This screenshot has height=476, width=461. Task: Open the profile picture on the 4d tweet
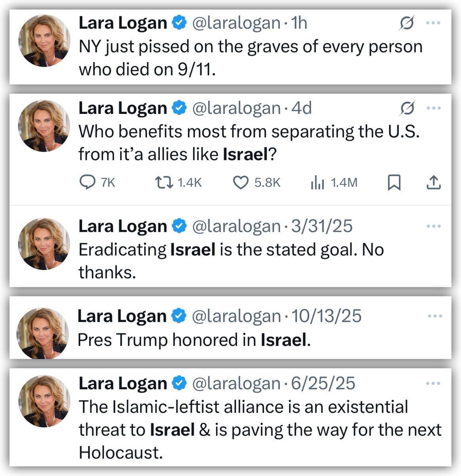click(44, 126)
